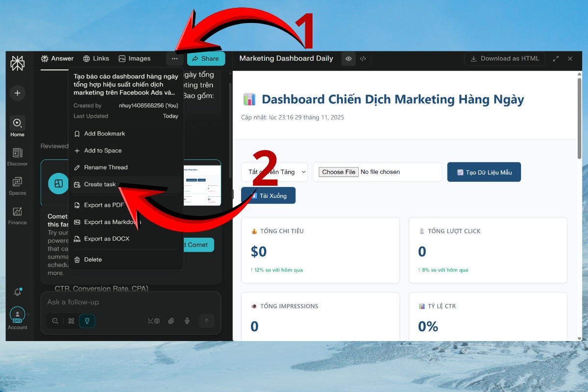
Task: Click the dashboard preview scrollbar
Action: tap(579, 118)
